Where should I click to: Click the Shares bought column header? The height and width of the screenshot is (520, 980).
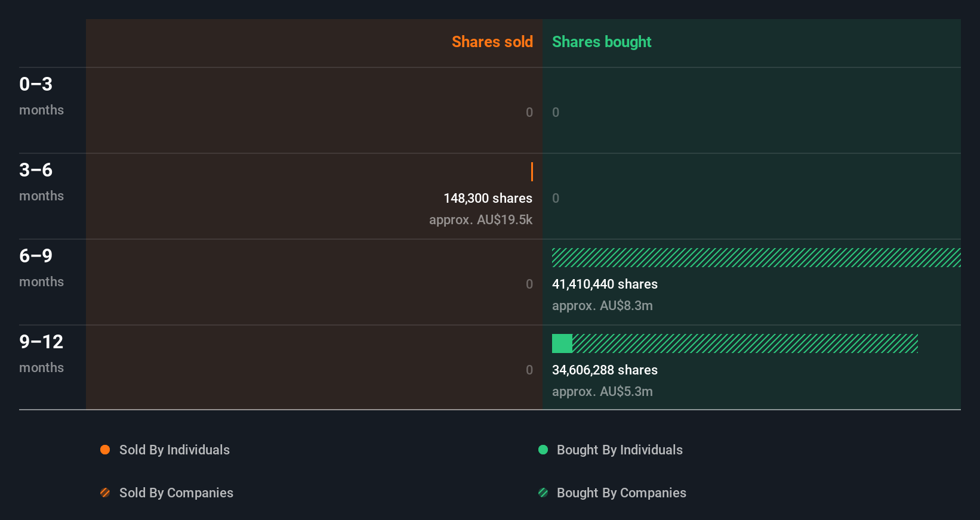[x=602, y=42]
